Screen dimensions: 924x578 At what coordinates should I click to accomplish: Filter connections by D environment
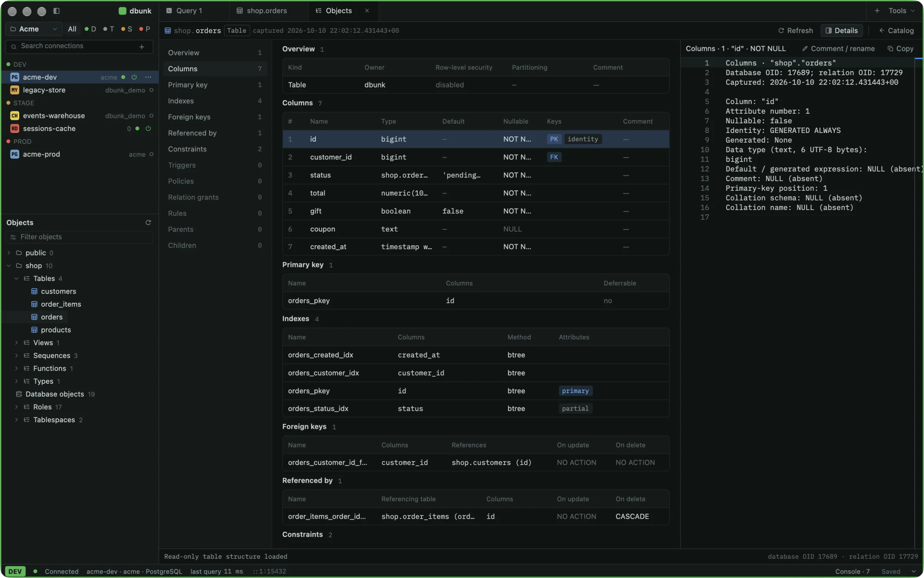(90, 29)
